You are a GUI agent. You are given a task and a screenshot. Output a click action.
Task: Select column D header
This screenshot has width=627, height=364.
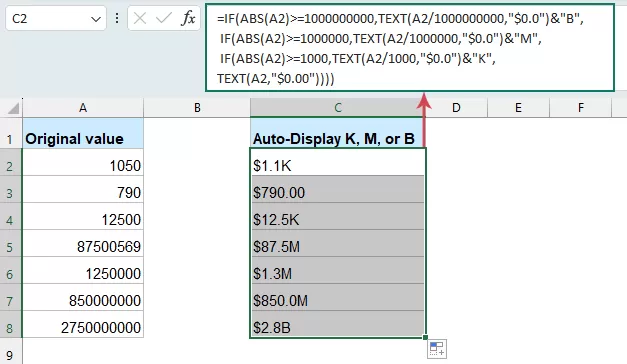click(x=456, y=108)
